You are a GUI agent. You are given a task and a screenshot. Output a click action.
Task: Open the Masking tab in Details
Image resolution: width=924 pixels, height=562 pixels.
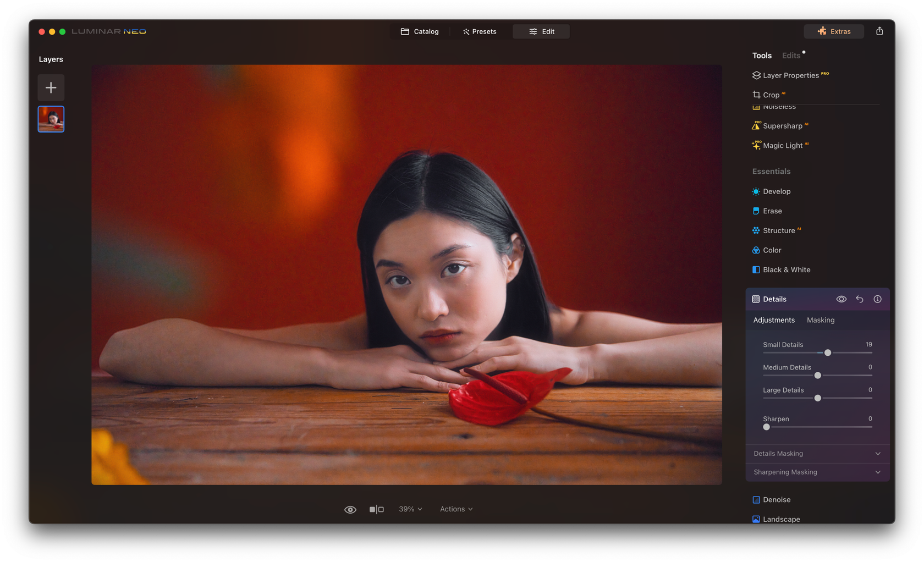tap(821, 319)
